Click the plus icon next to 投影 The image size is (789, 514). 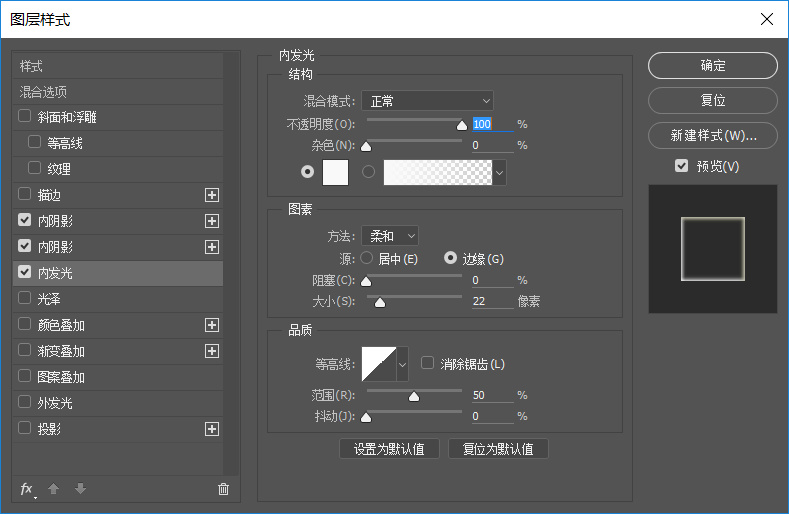[x=211, y=429]
